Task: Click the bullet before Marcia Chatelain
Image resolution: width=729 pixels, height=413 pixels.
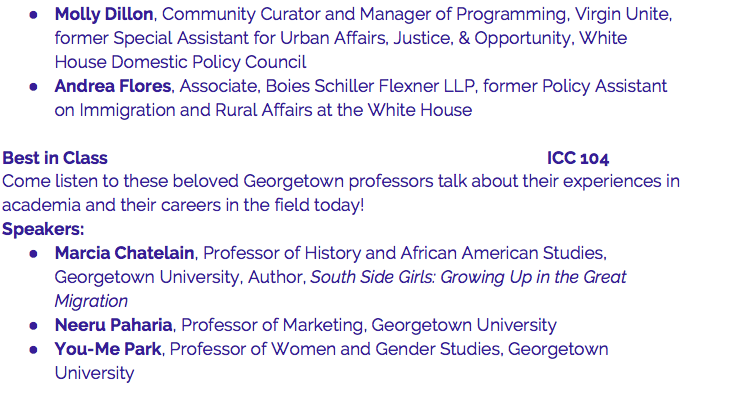Action: pyautogui.click(x=33, y=253)
